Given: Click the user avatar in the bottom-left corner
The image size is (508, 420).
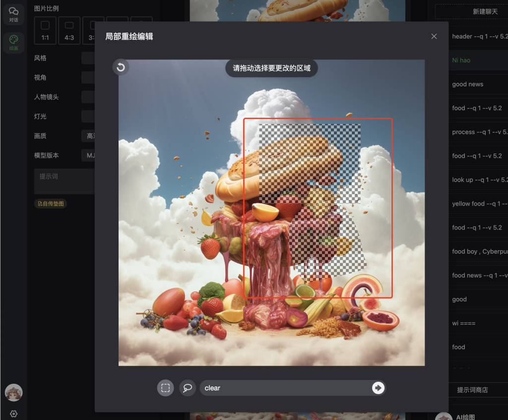Looking at the screenshot, I should 13,392.
